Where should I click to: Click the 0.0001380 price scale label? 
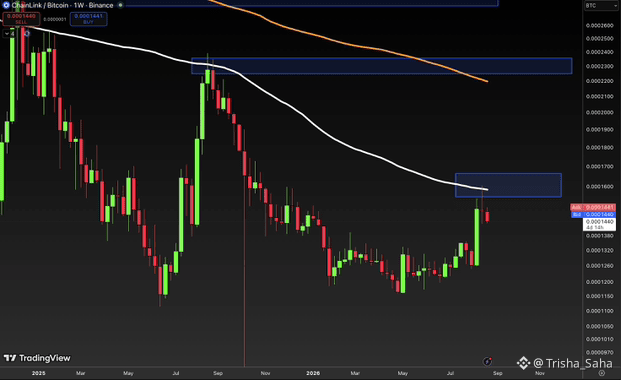pos(599,236)
